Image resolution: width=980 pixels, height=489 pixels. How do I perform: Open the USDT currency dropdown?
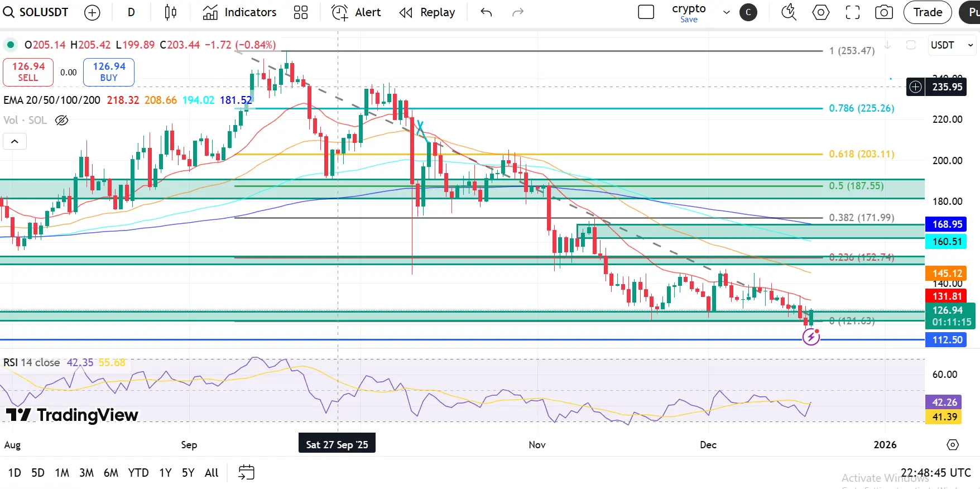click(952, 45)
